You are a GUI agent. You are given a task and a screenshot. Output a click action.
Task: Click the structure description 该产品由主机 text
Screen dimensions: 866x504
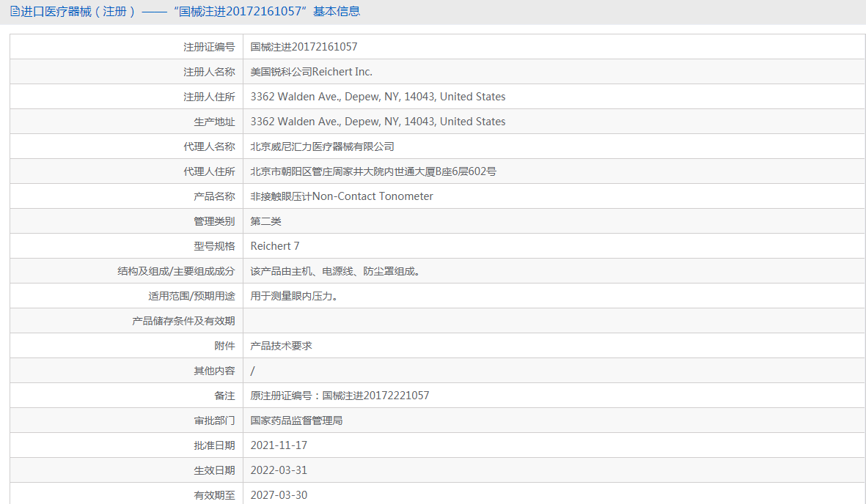[x=335, y=271]
